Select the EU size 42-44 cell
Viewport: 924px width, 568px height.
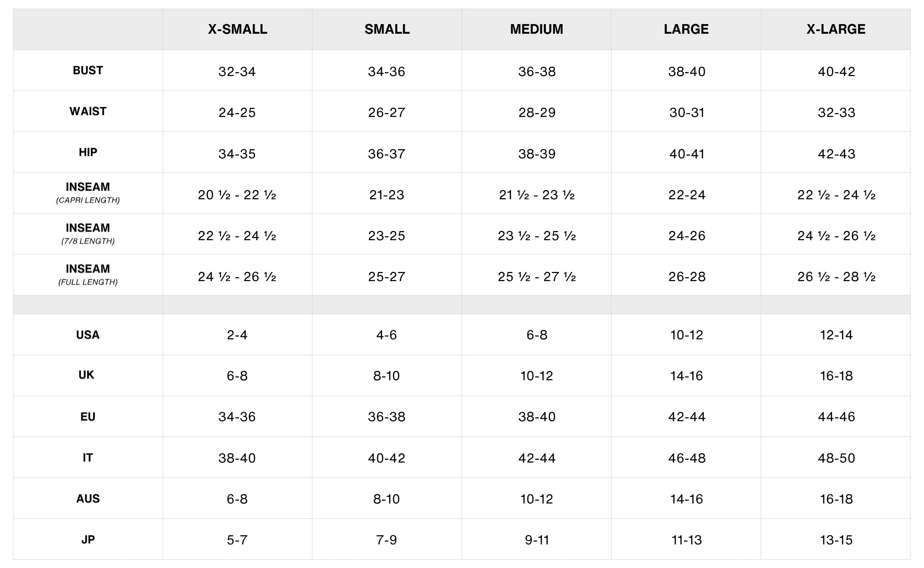click(686, 417)
